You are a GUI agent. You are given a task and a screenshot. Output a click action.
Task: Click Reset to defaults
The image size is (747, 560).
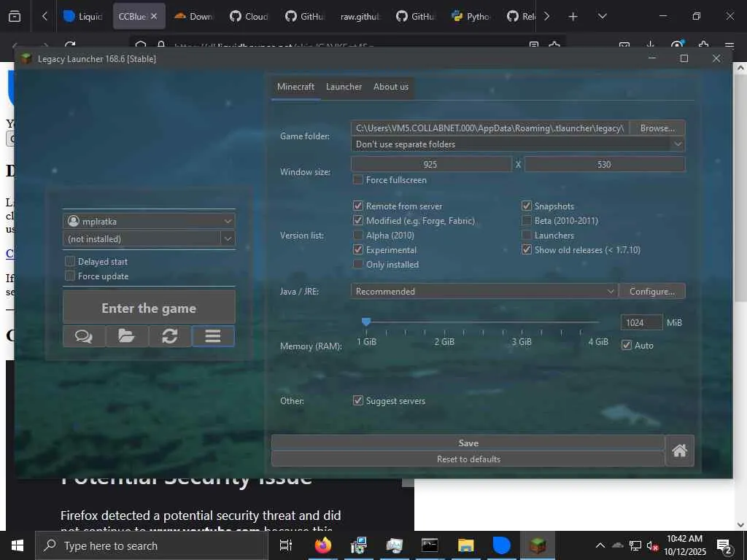click(468, 459)
